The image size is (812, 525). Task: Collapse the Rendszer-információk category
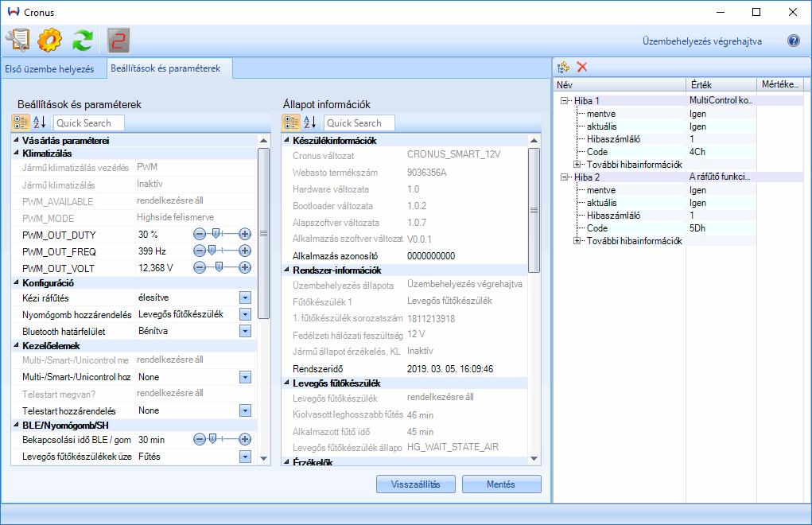click(286, 270)
